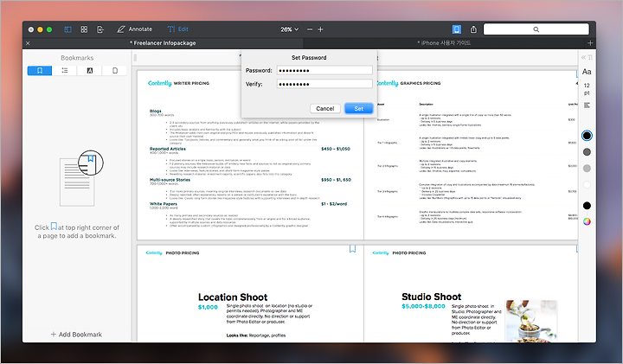Screen dimensions: 623x364
Task: Confirm password with the Set button
Action: (x=359, y=108)
